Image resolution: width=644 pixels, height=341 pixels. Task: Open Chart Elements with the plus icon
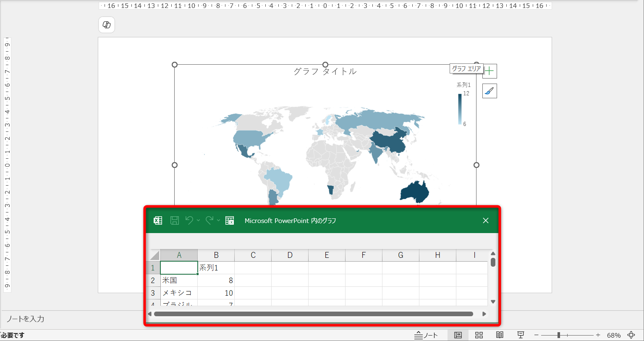pos(489,71)
